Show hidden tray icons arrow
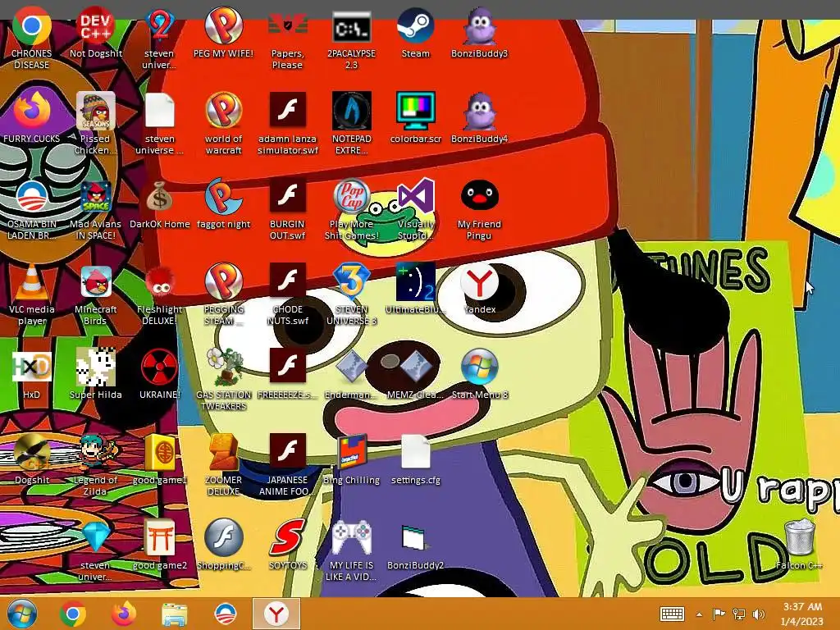Screen dimensions: 840x630 (699, 614)
